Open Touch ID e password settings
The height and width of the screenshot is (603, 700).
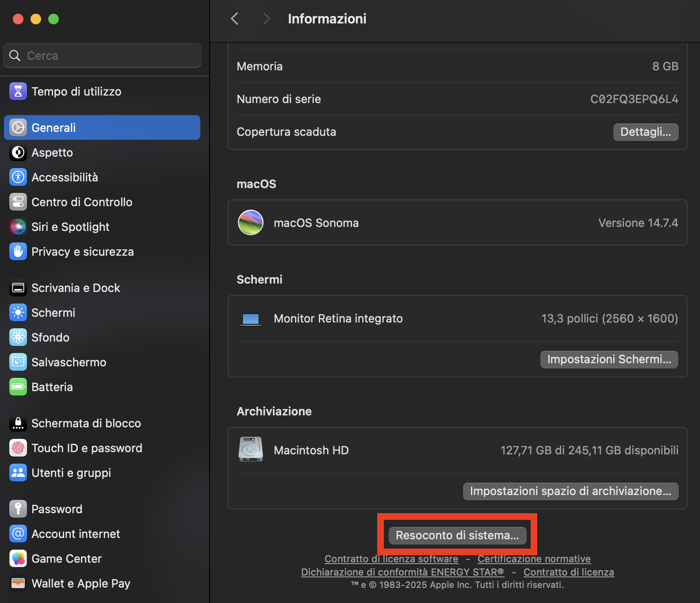click(102, 448)
